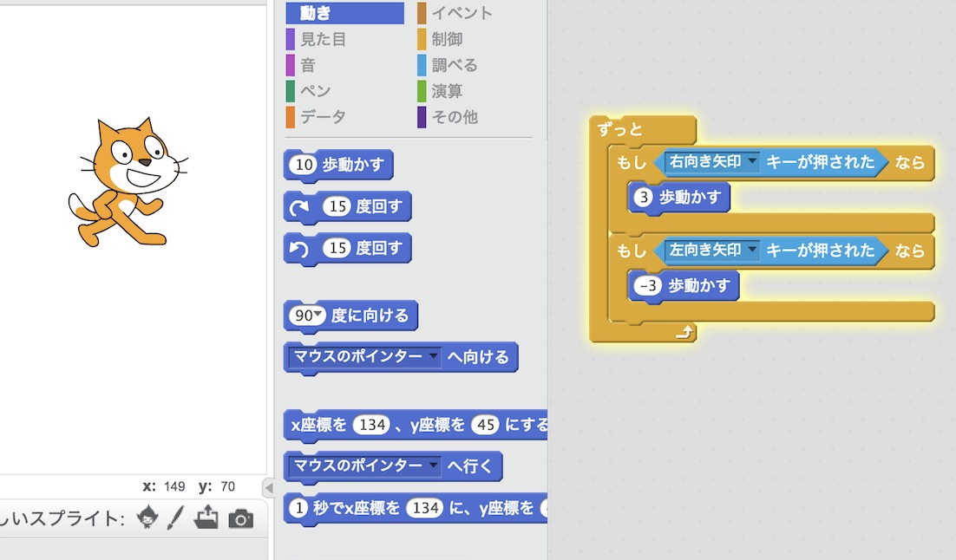Image resolution: width=956 pixels, height=560 pixels.
Task: Edit the 15 value in counterclockwise rotate block
Action: tap(337, 248)
